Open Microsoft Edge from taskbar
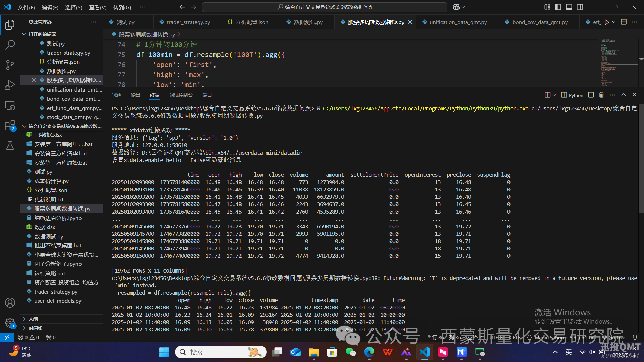 coord(369,352)
